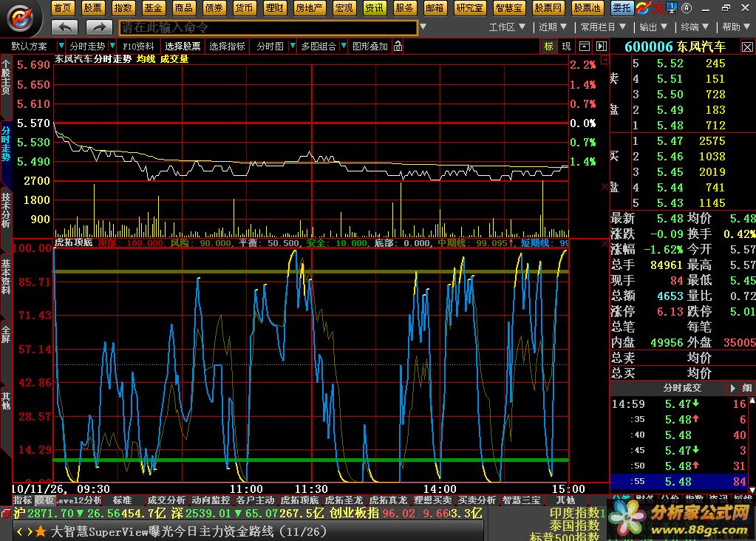Image resolution: width=756 pixels, height=541 pixels.
Task: Open the 输出 dropdown menu
Action: [653, 27]
